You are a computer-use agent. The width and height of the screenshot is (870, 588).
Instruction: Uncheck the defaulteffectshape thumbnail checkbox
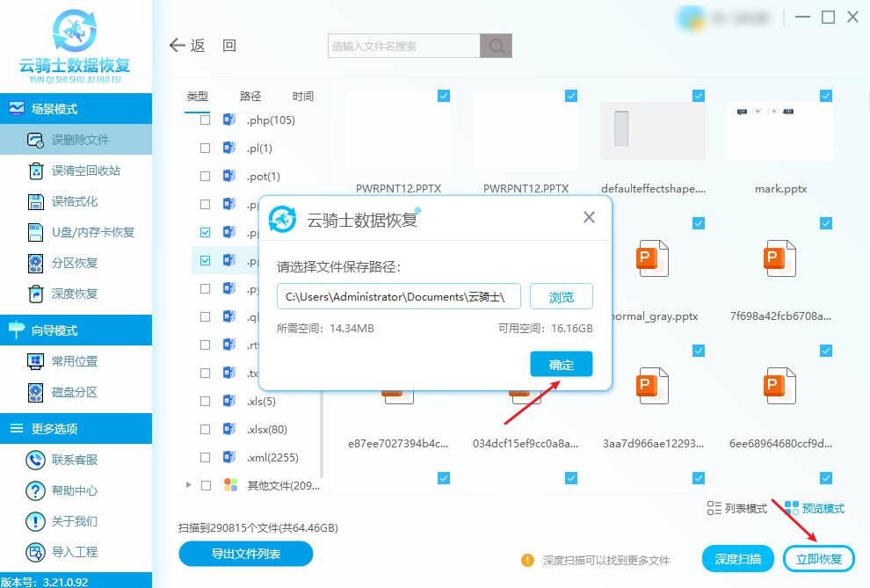[x=699, y=96]
